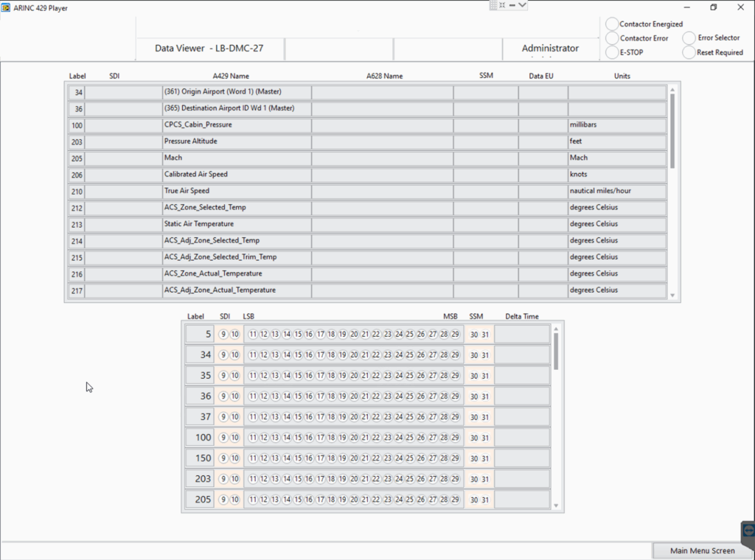Click the MSB column header

point(450,317)
